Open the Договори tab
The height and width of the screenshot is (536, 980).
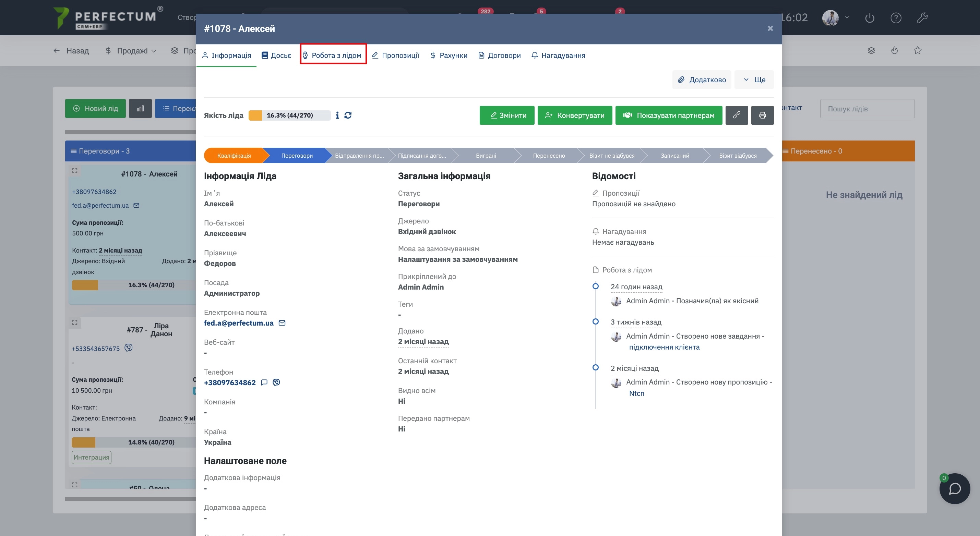point(500,56)
